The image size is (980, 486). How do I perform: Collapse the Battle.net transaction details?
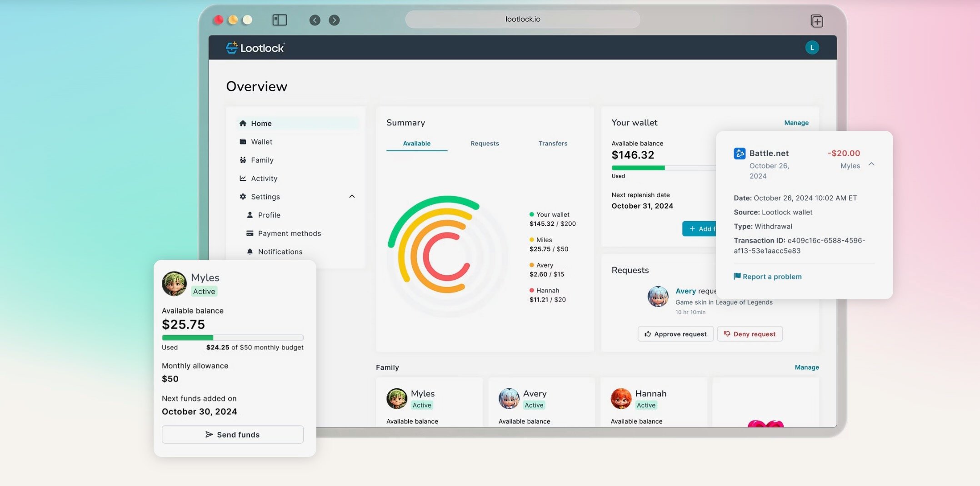(871, 164)
